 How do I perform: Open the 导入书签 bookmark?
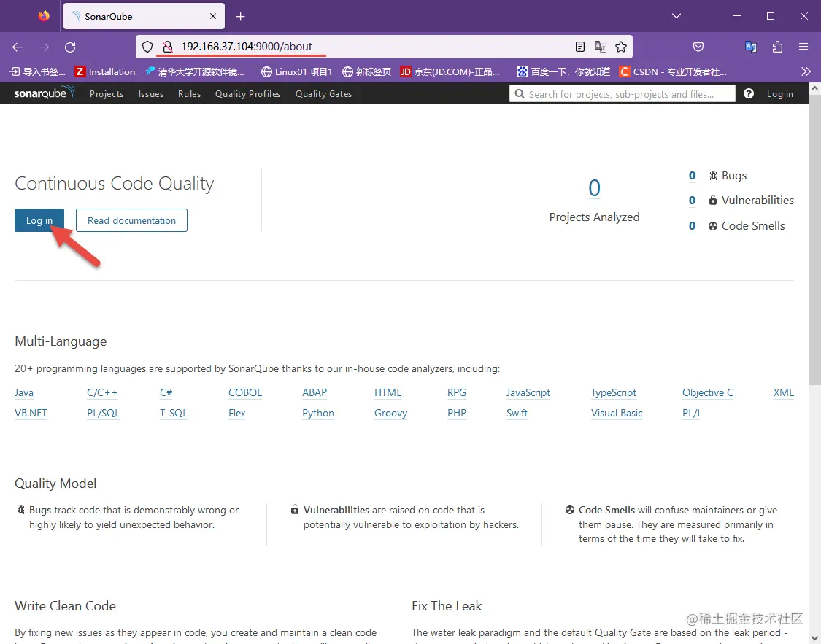coord(38,71)
